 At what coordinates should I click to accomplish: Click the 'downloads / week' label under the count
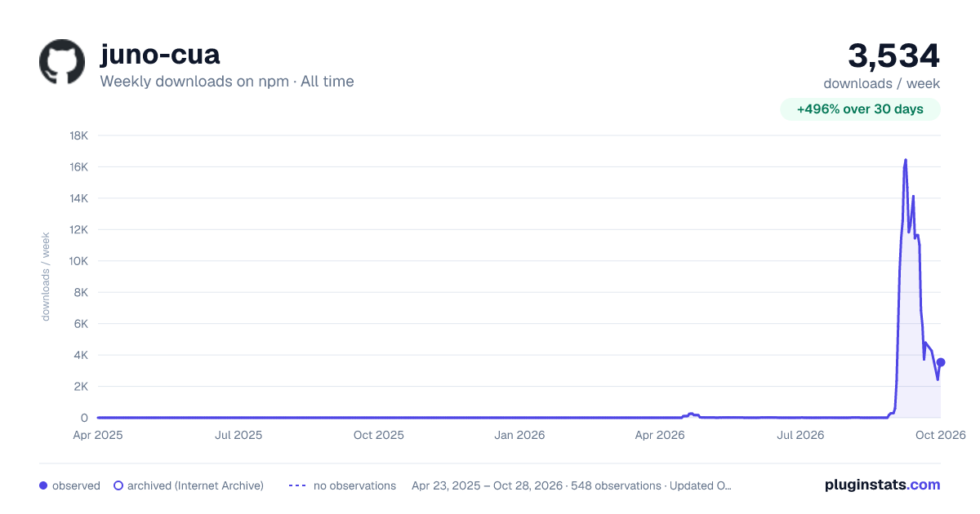882,83
